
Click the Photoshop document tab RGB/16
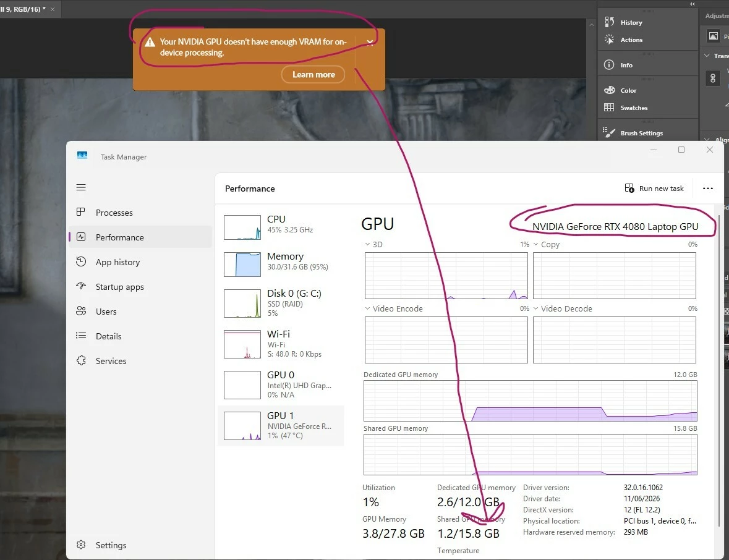coord(22,9)
